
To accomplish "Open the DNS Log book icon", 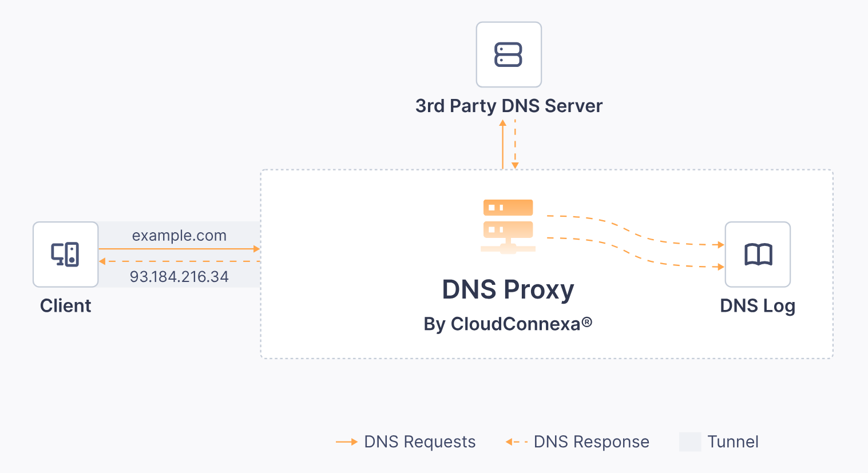I will (x=758, y=255).
